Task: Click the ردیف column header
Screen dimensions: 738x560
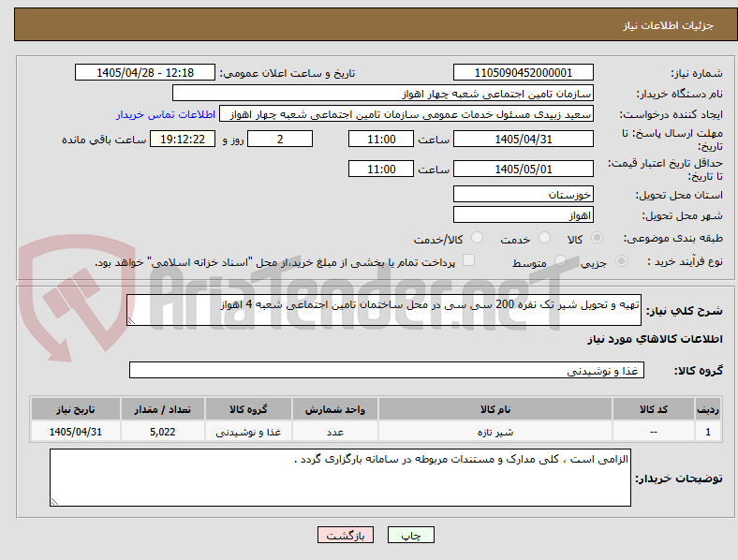Action: click(x=708, y=409)
